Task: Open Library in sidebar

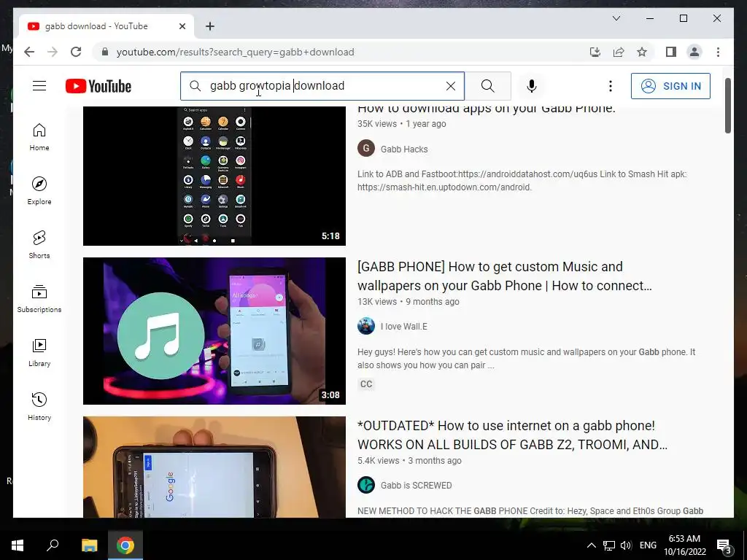Action: [x=39, y=353]
